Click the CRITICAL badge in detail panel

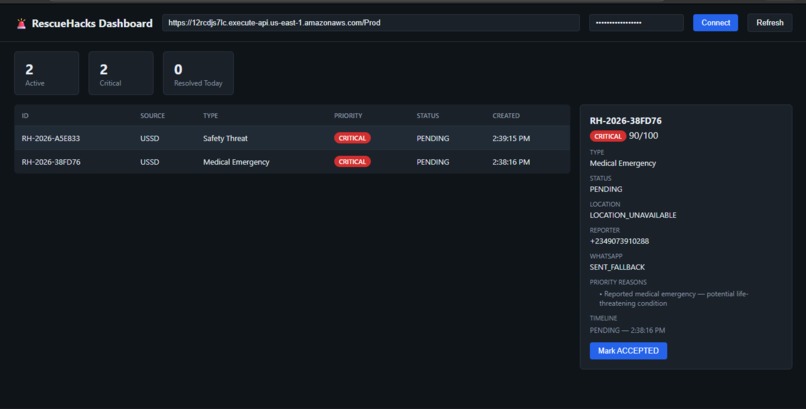[x=608, y=136]
